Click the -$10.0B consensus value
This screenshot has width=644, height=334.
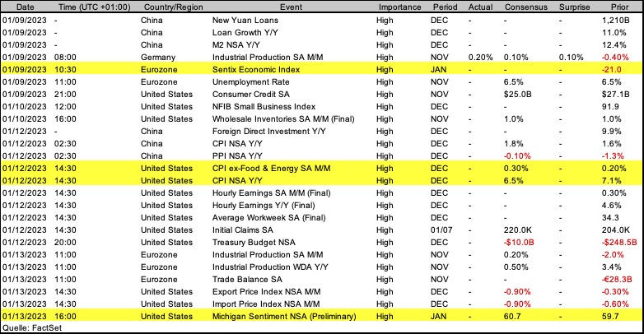(x=519, y=242)
